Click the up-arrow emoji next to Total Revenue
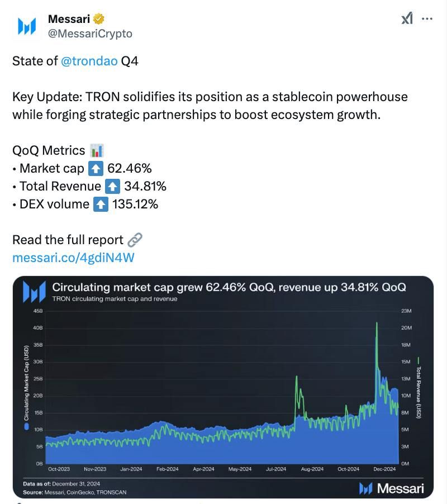The width and height of the screenshot is (447, 504). point(112,187)
